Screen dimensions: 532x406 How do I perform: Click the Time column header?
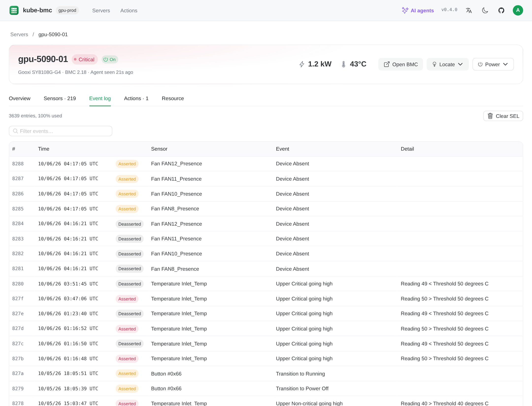click(44, 149)
